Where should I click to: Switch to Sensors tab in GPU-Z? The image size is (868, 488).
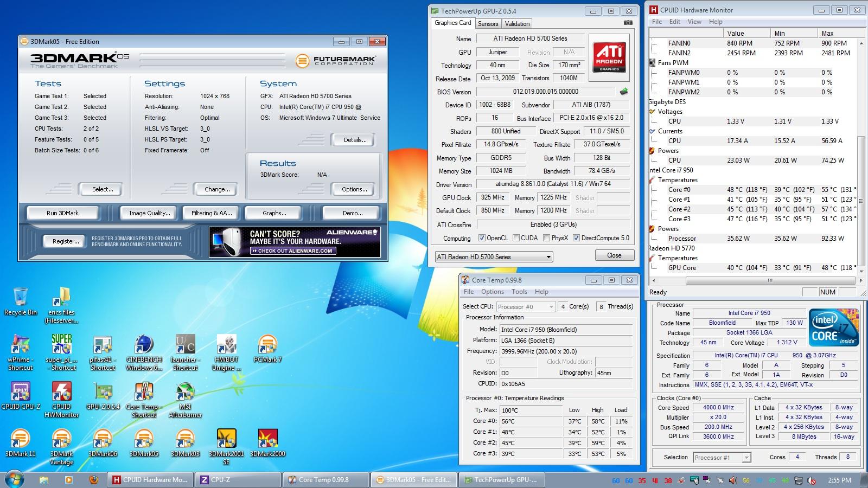click(x=488, y=24)
